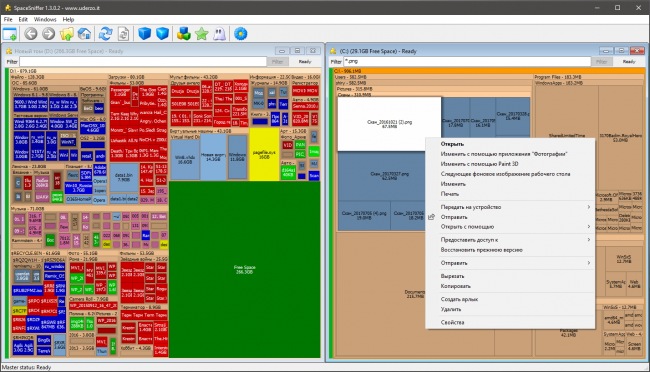Screen dimensions: 650x372
Task: Go to the home view icon
Action: tap(85, 34)
